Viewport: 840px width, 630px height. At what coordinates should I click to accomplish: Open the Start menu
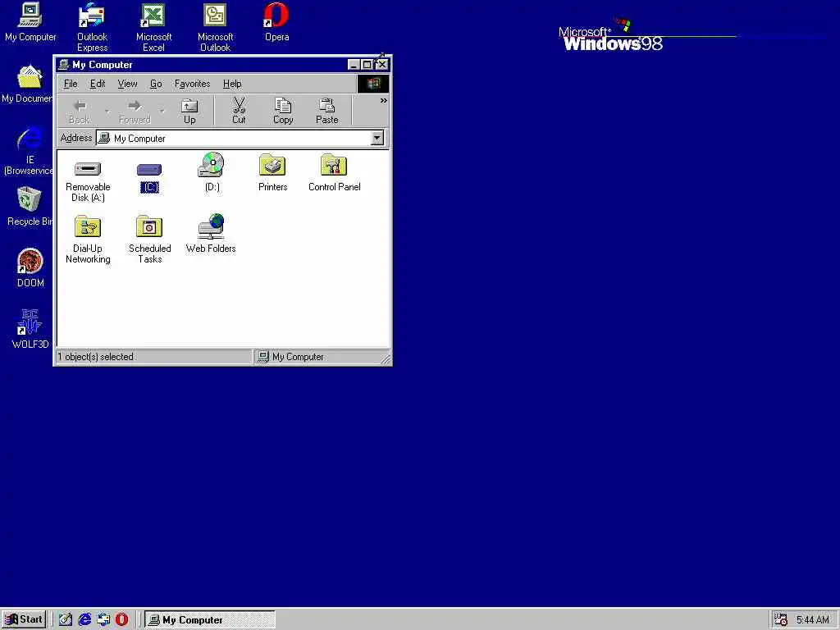[24, 619]
